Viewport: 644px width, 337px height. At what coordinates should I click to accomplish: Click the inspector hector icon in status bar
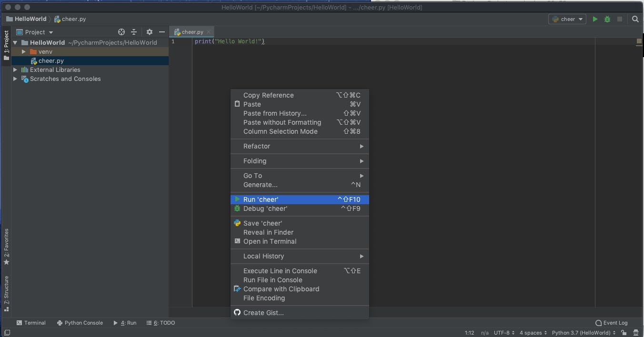coord(636,333)
